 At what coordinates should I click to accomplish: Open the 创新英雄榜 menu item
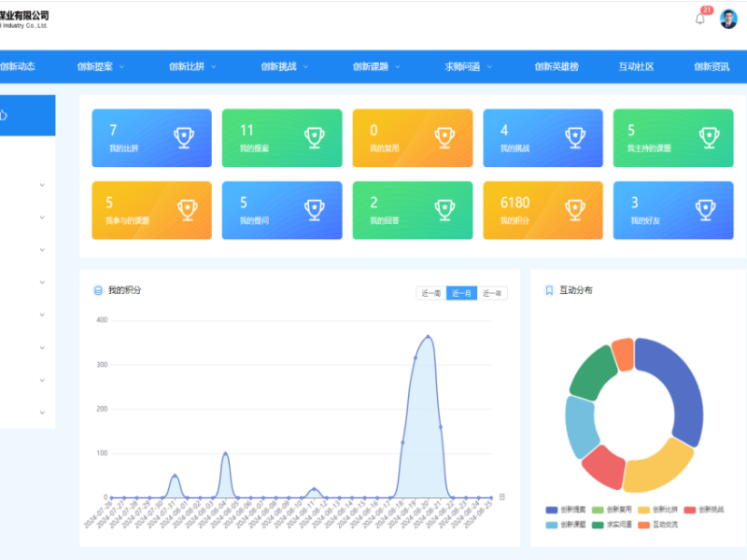(x=557, y=66)
